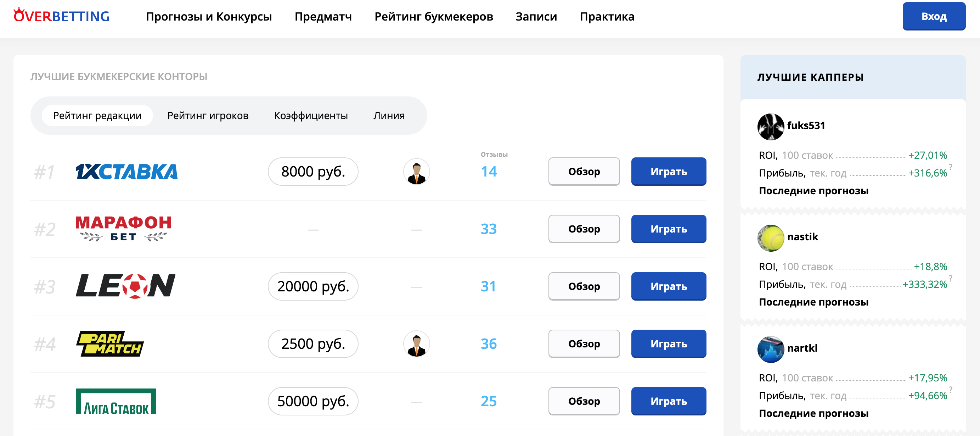The image size is (980, 436).
Task: Open Последние прогнозы under nartkl
Action: coord(813,413)
